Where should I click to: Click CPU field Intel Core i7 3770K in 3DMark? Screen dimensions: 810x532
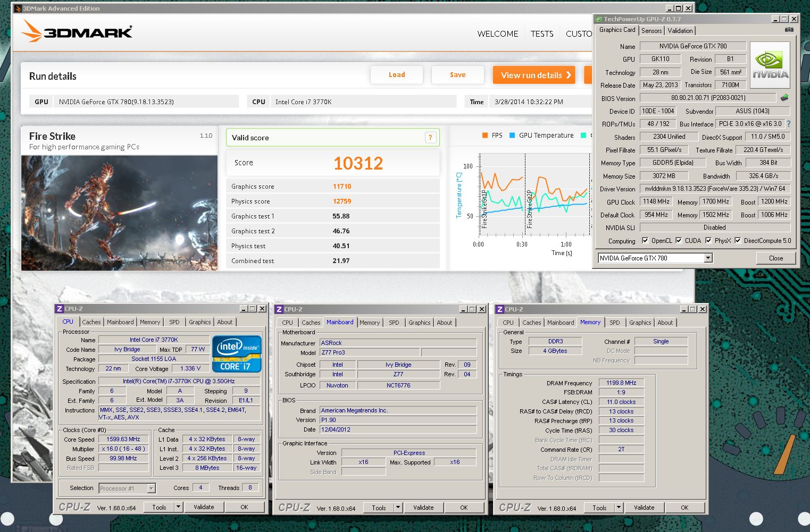coord(363,102)
